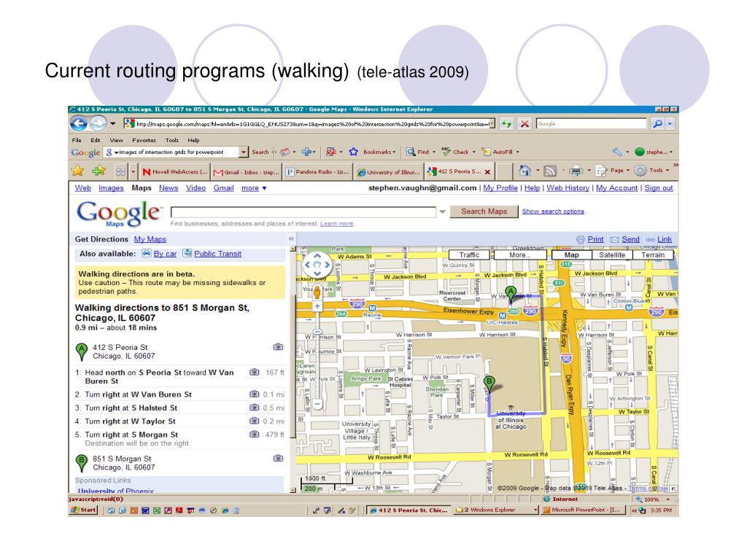Click the directions panel vertical scrollbar
The image size is (747, 560).
point(293,370)
